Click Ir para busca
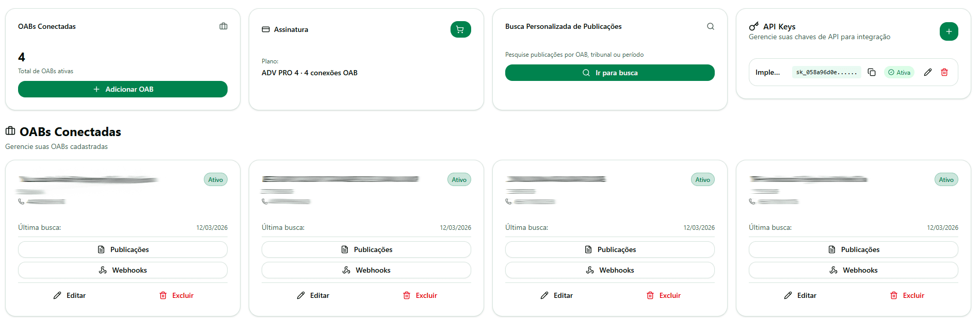Screen dimensions: 980x335 (x=609, y=73)
